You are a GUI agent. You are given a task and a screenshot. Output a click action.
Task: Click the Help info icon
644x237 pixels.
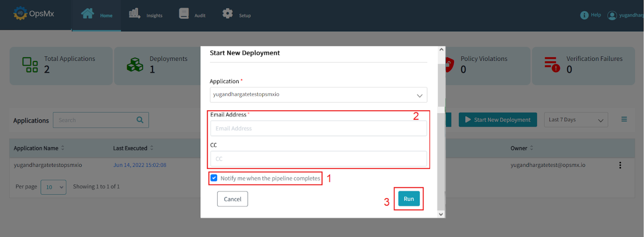(x=584, y=15)
